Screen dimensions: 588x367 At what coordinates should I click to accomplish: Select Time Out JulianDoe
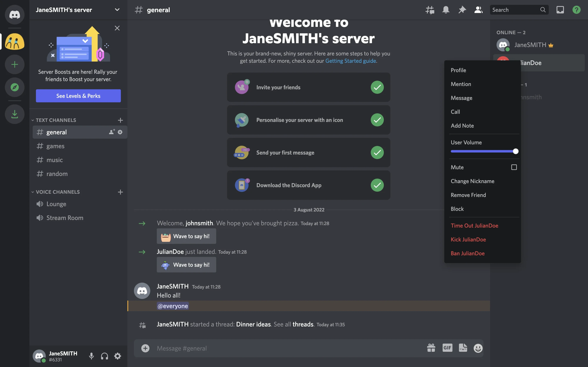483,226
